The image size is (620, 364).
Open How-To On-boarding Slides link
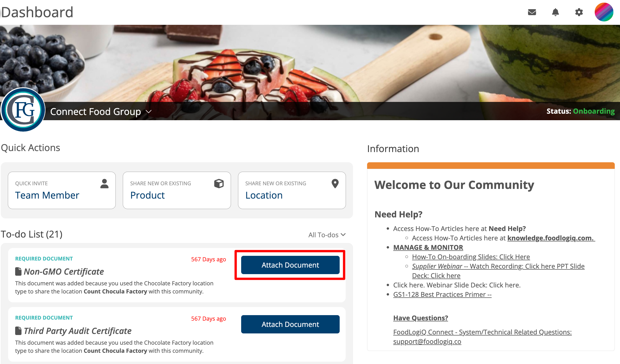pos(471,257)
